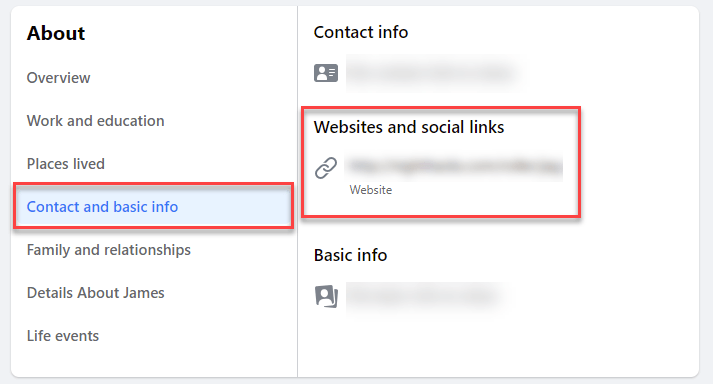Open the Overview section
Image resolution: width=713 pixels, height=384 pixels.
pos(59,78)
